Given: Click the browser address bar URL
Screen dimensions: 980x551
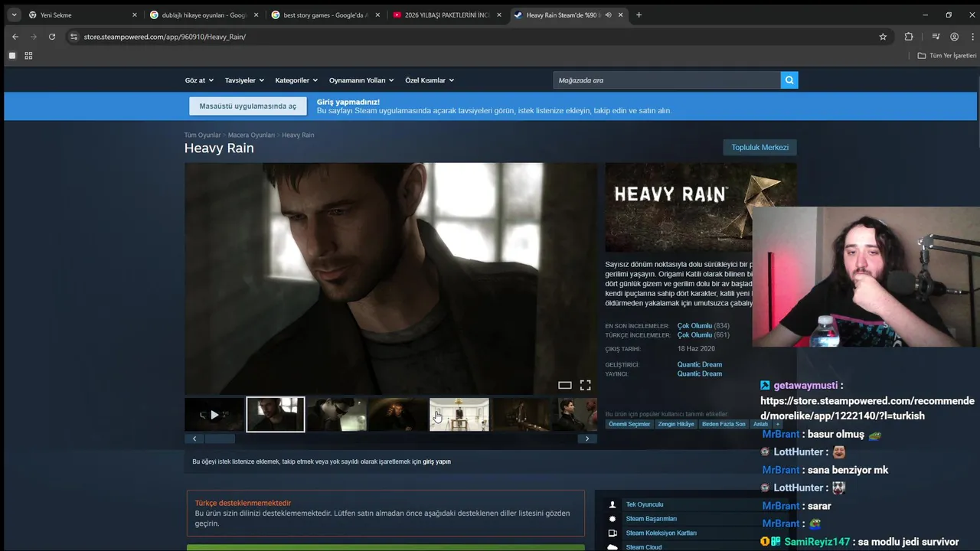Looking at the screenshot, I should click(x=165, y=37).
